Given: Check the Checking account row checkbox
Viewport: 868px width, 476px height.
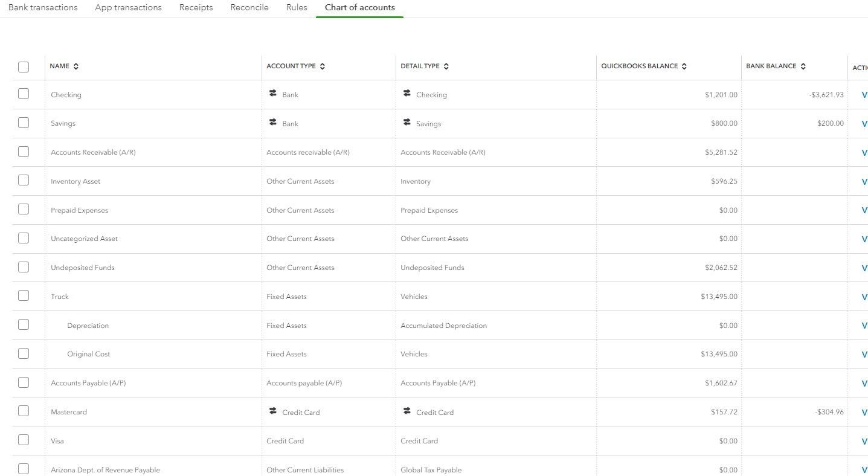Looking at the screenshot, I should pos(24,94).
